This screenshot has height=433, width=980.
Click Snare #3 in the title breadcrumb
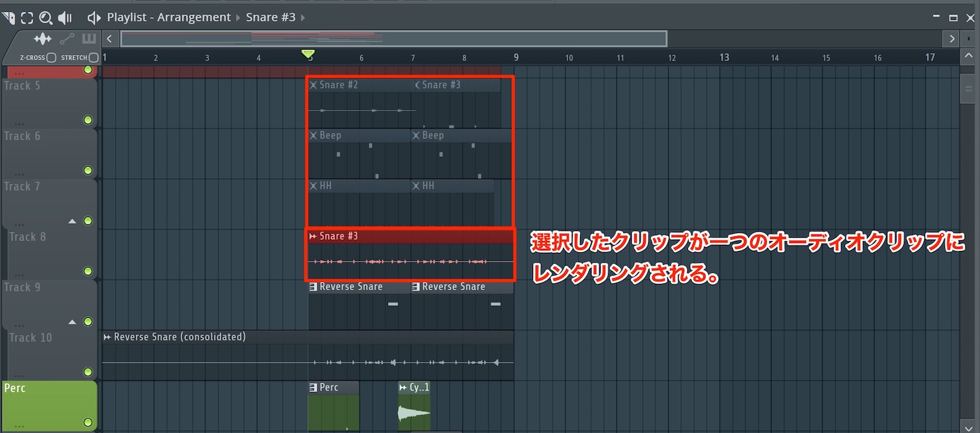(270, 17)
